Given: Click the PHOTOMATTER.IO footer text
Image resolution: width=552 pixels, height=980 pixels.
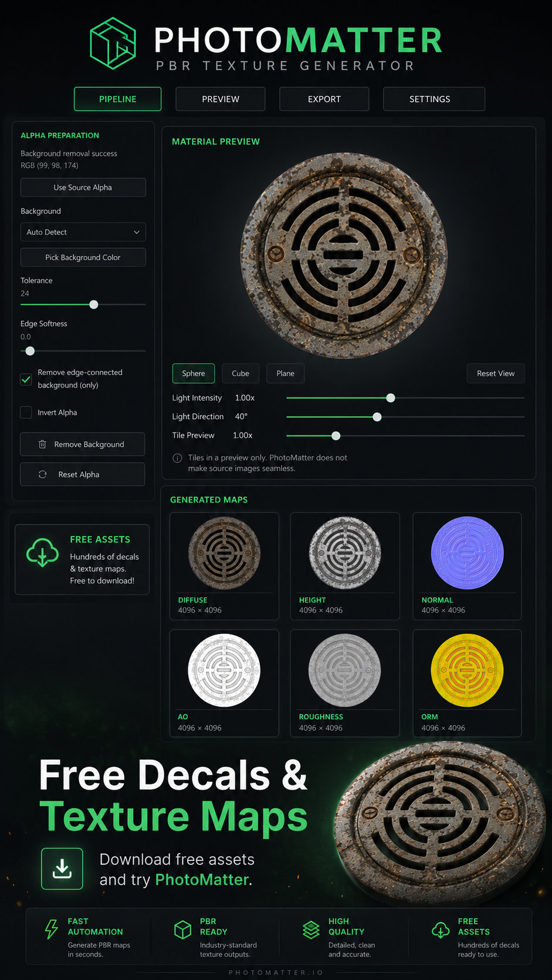Looking at the screenshot, I should coord(276,972).
